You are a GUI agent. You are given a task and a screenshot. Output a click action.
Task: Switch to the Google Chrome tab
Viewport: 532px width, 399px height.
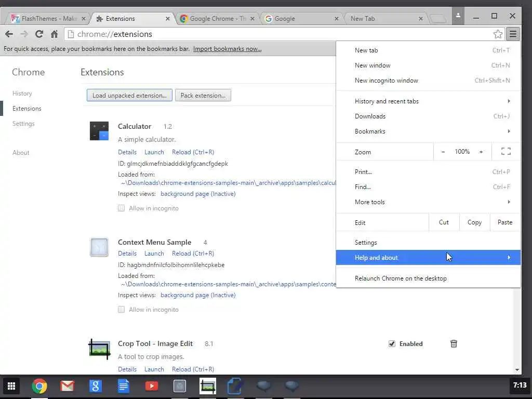tap(217, 19)
